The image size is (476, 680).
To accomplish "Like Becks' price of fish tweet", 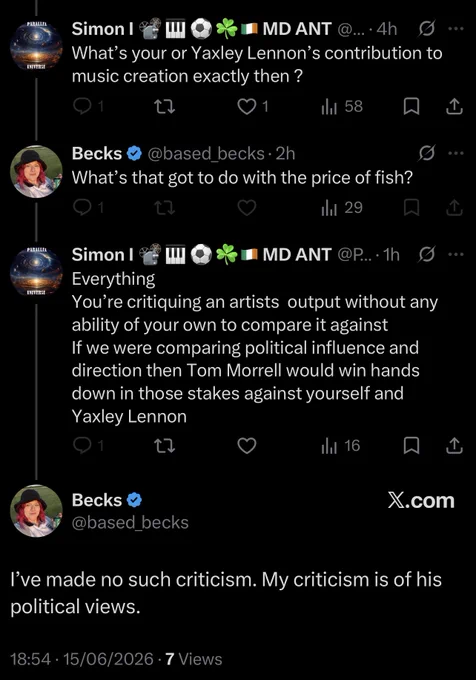I will pos(247,208).
